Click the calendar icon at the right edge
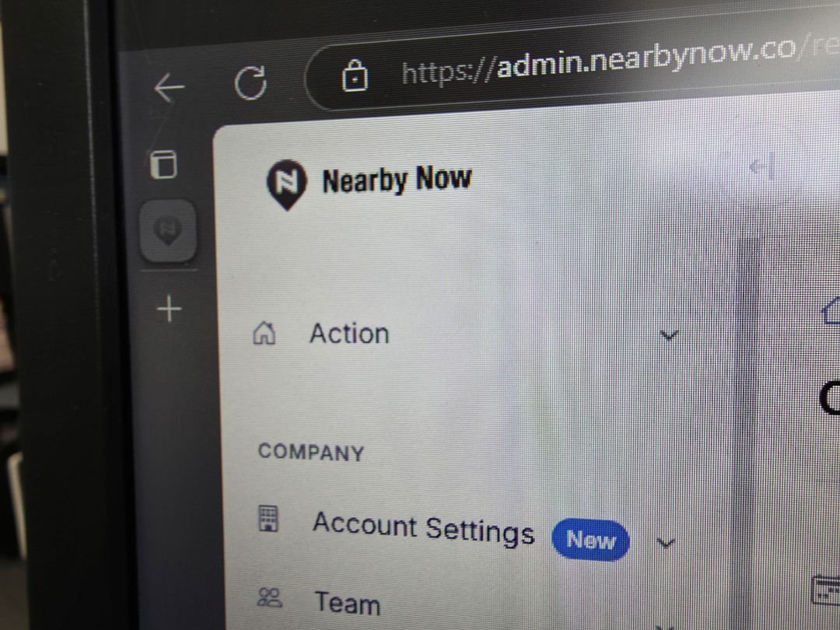 [x=825, y=590]
